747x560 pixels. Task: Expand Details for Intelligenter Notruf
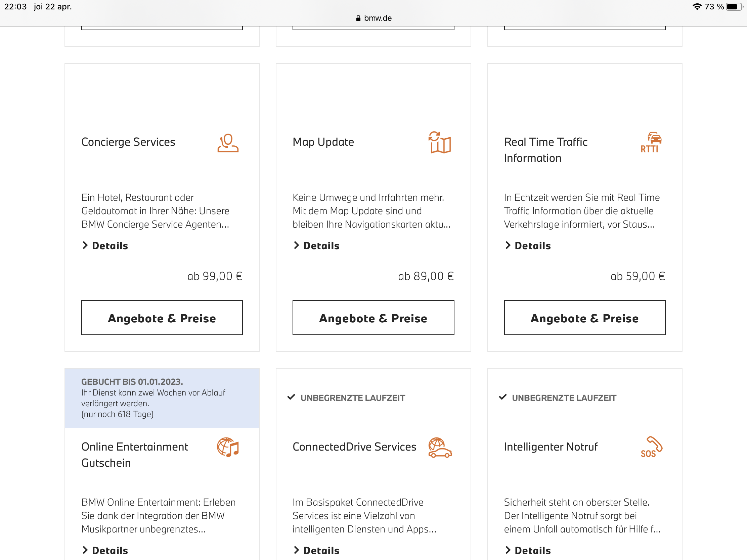click(x=528, y=551)
